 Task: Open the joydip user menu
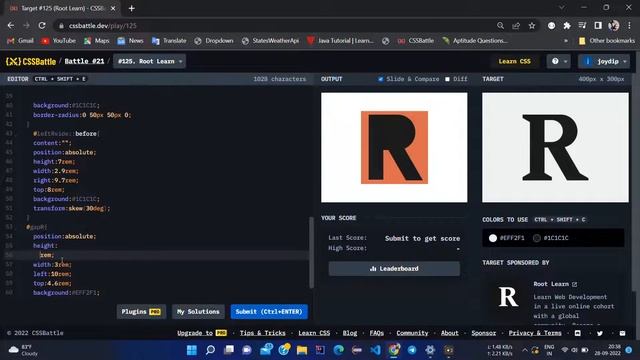click(604, 61)
